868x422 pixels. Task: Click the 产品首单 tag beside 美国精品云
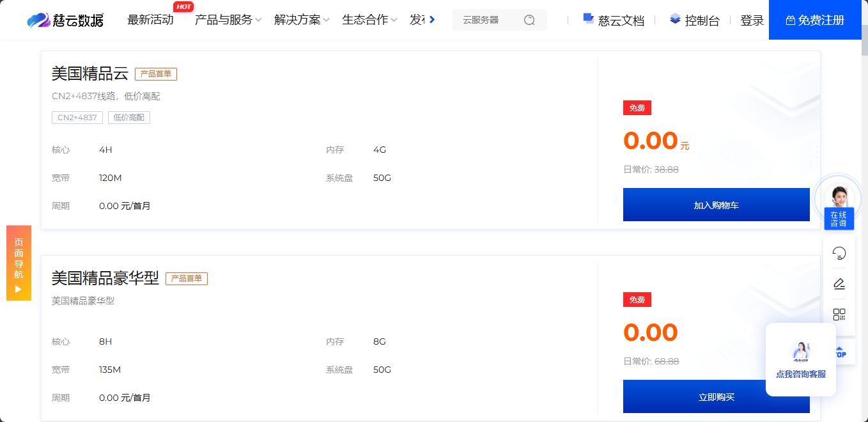(x=156, y=74)
